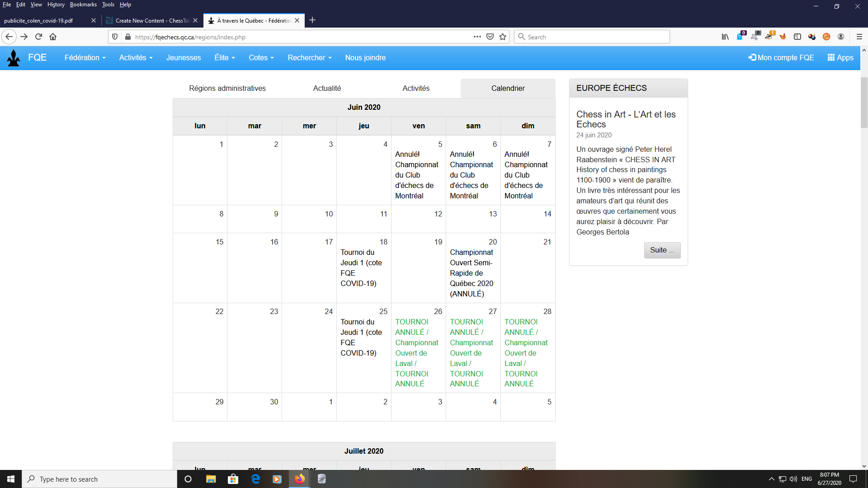Viewport: 868px width, 488px height.
Task: Click the Firefox home icon
Action: click(x=53, y=37)
